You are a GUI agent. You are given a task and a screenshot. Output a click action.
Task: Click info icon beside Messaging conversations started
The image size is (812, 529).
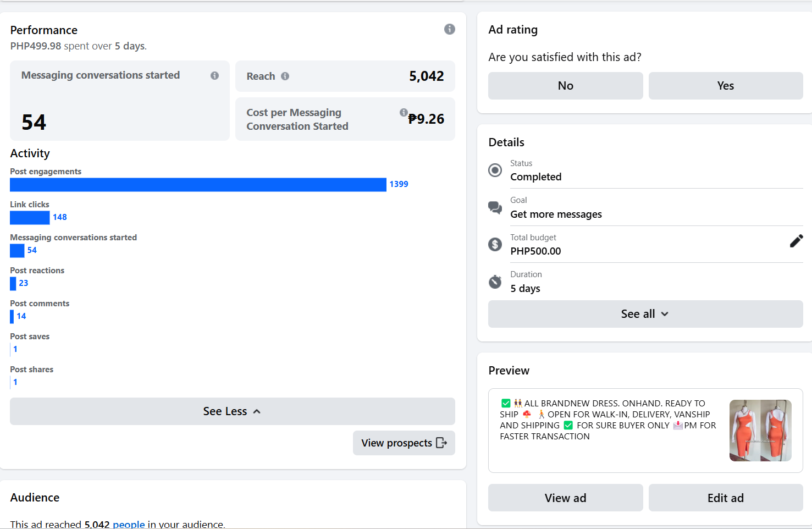point(214,75)
